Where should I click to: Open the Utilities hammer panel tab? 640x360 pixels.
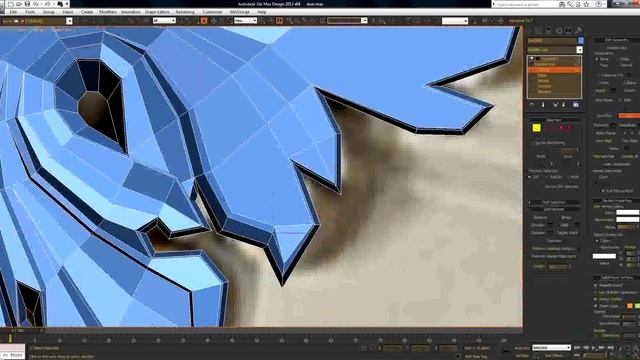[x=578, y=31]
